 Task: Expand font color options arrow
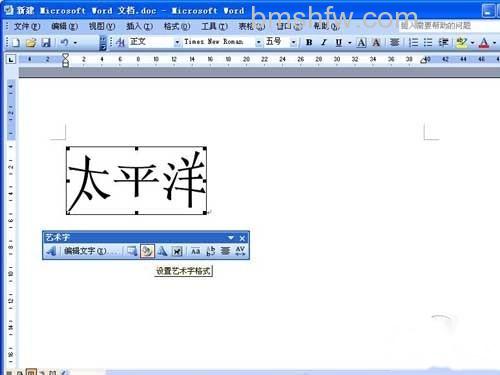(x=494, y=43)
